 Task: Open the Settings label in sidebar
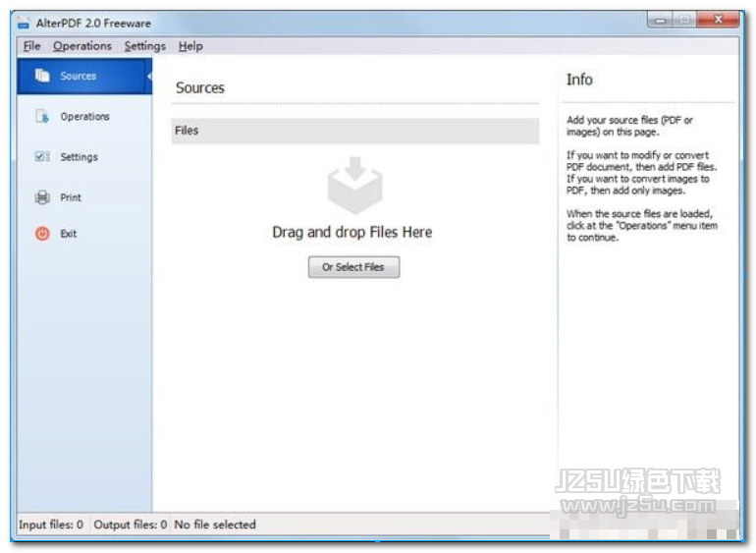point(80,157)
